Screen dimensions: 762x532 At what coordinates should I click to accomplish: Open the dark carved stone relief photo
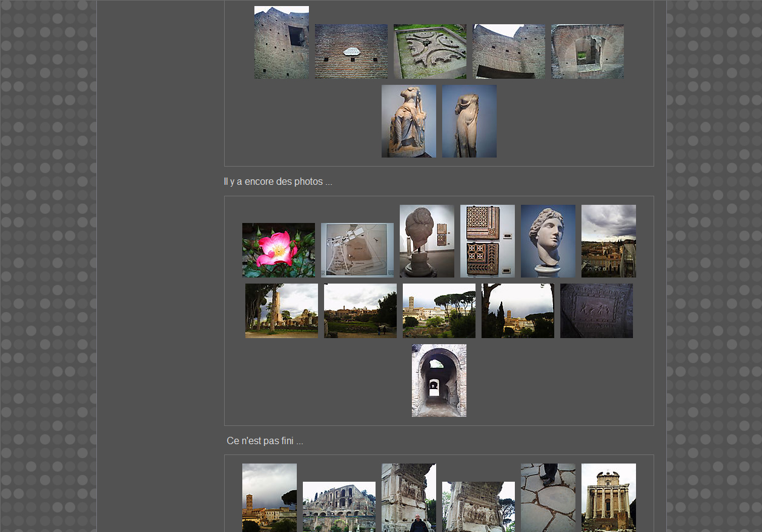click(596, 311)
